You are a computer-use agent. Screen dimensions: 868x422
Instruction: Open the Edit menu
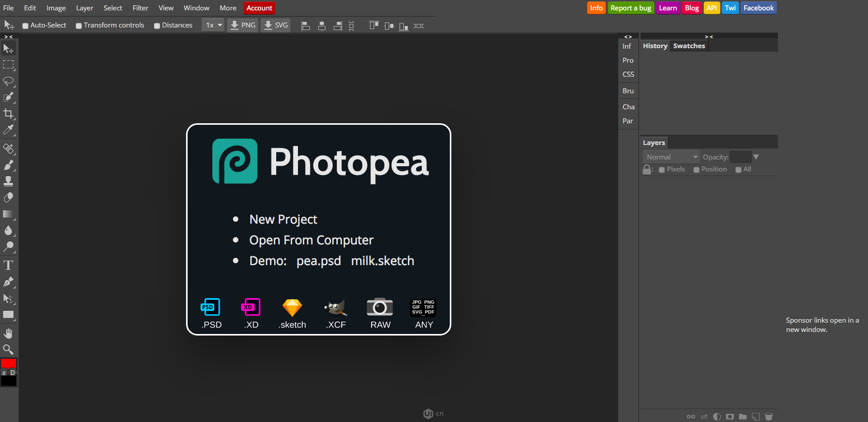[x=30, y=8]
